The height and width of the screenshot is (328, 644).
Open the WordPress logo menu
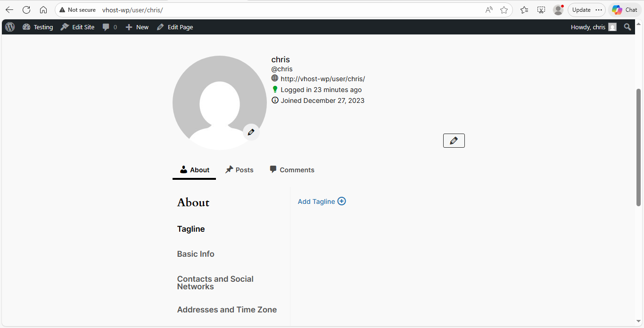click(9, 27)
